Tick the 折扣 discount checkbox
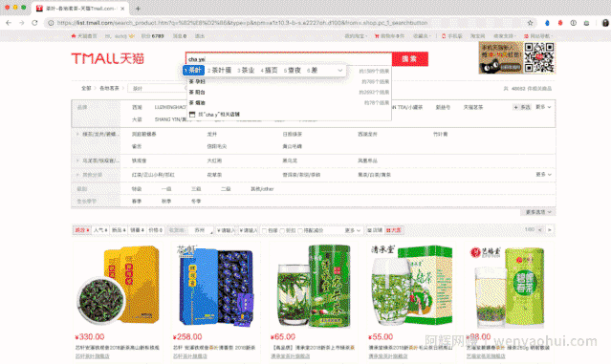The height and width of the screenshot is (364, 611). 282,231
